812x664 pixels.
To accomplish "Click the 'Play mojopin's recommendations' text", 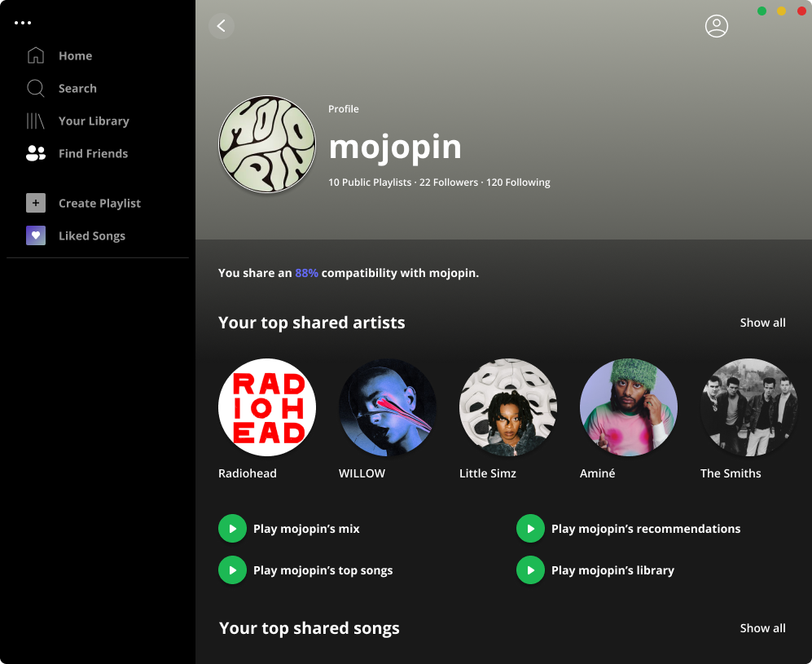I will point(646,529).
